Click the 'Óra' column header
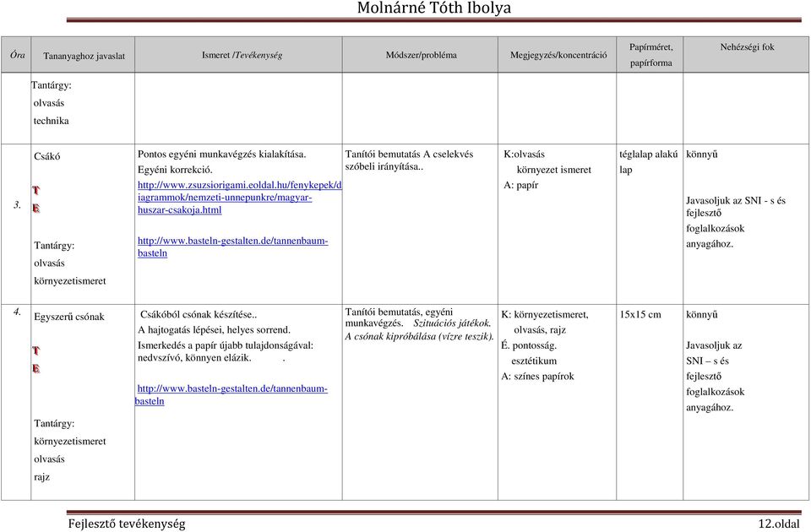 (x=18, y=54)
